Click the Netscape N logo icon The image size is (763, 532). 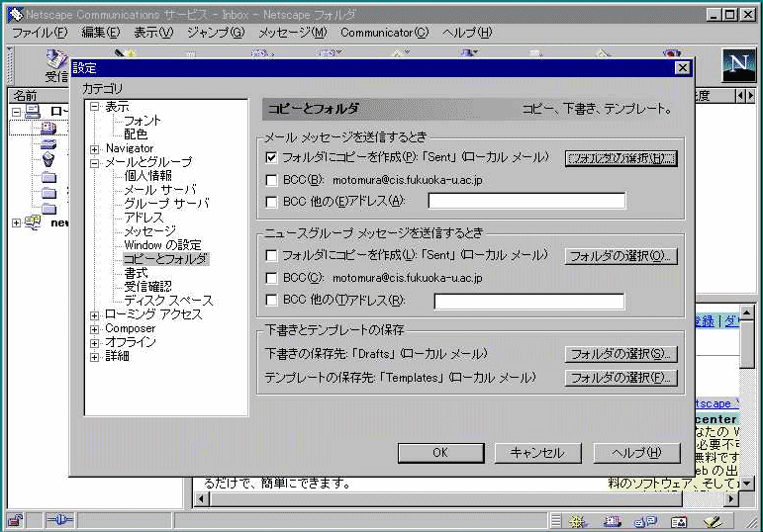738,64
